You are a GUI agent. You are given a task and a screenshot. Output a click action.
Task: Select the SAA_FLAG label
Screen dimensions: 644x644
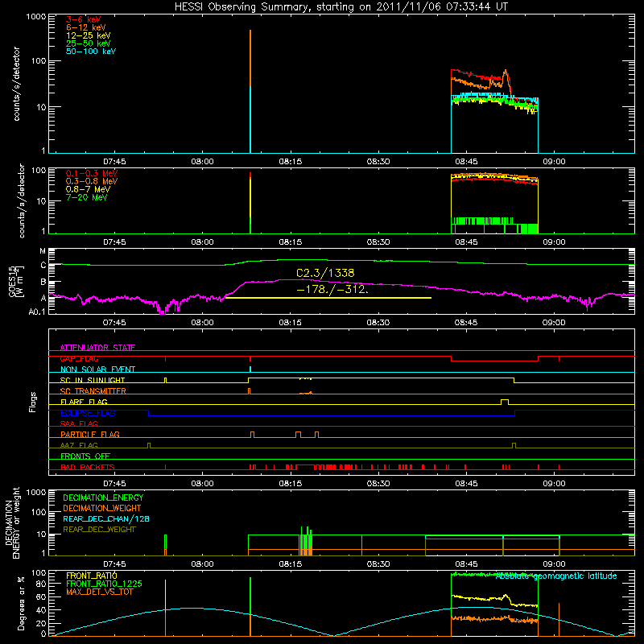(79, 423)
